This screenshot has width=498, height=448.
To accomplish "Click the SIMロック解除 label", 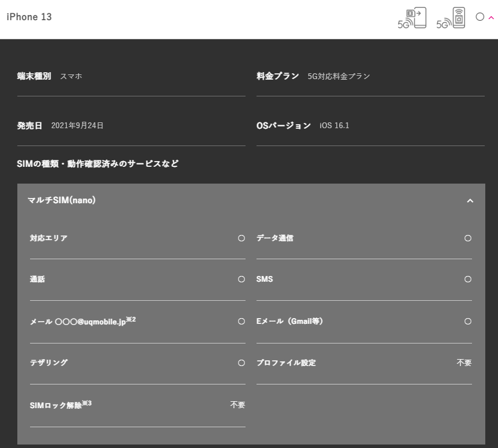I will 56,405.
